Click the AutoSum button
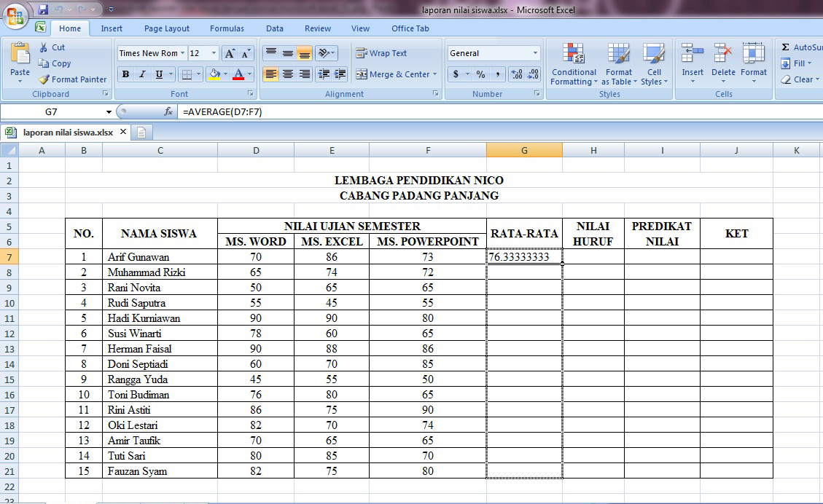 801,47
